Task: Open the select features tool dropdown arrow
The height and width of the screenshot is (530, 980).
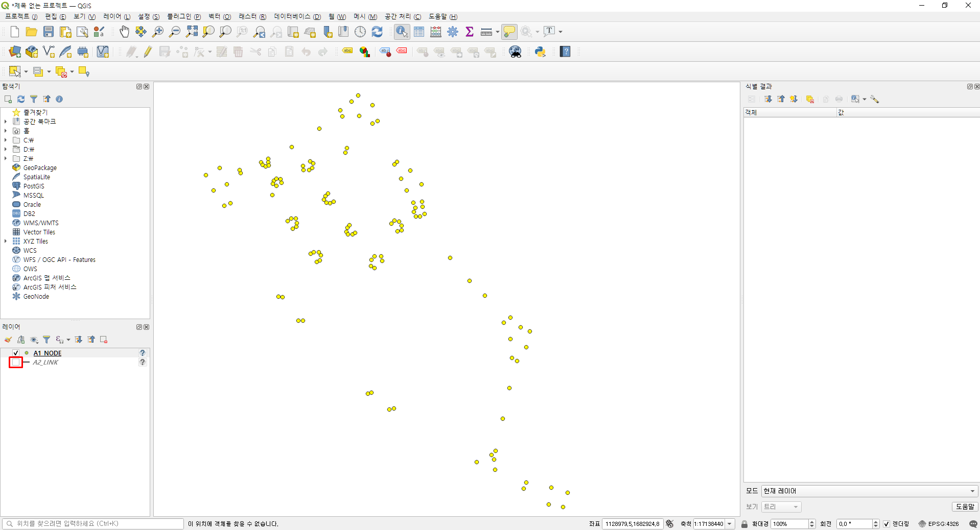Action: coord(26,71)
